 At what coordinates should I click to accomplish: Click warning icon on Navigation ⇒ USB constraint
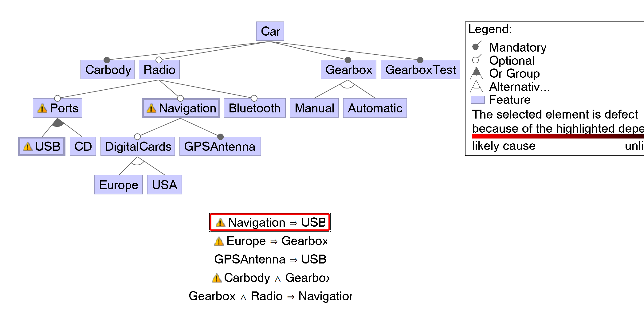pyautogui.click(x=220, y=223)
